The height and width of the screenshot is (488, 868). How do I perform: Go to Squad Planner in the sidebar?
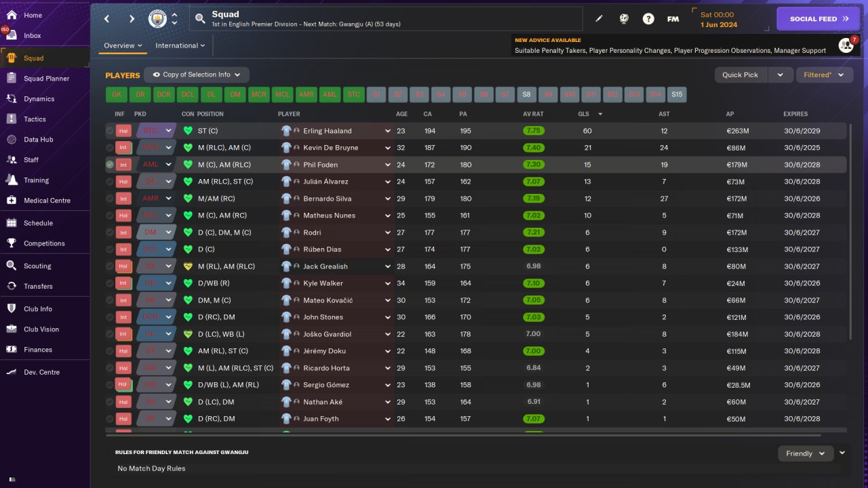(45, 79)
